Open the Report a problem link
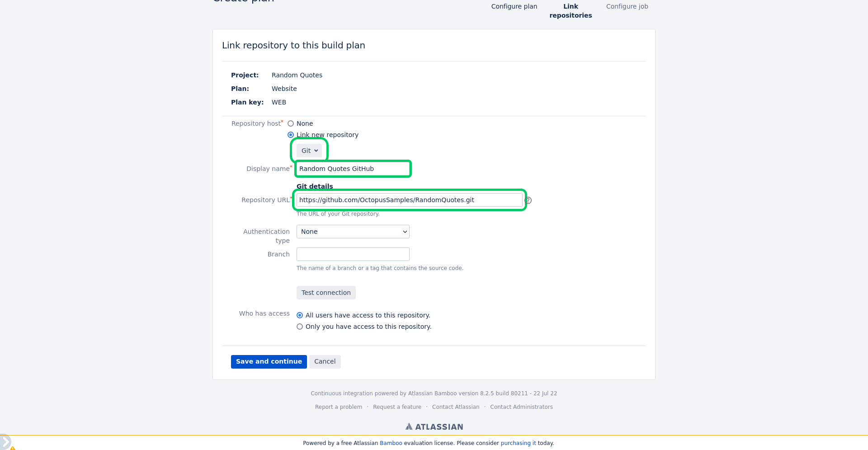This screenshot has width=868, height=450. (x=339, y=407)
